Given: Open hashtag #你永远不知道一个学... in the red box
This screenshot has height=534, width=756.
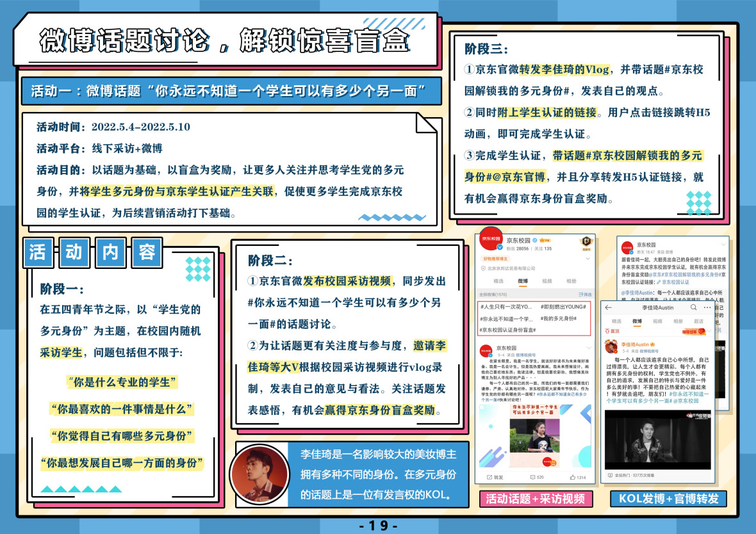Looking at the screenshot, I should point(507,319).
